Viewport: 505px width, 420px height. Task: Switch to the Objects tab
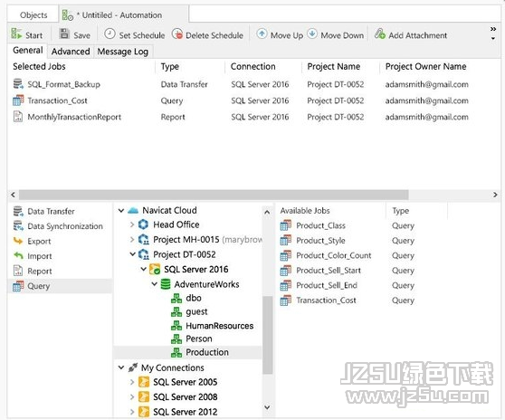pos(33,15)
